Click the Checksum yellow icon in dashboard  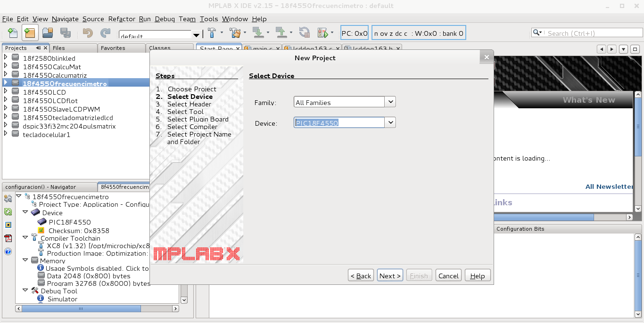(x=41, y=231)
